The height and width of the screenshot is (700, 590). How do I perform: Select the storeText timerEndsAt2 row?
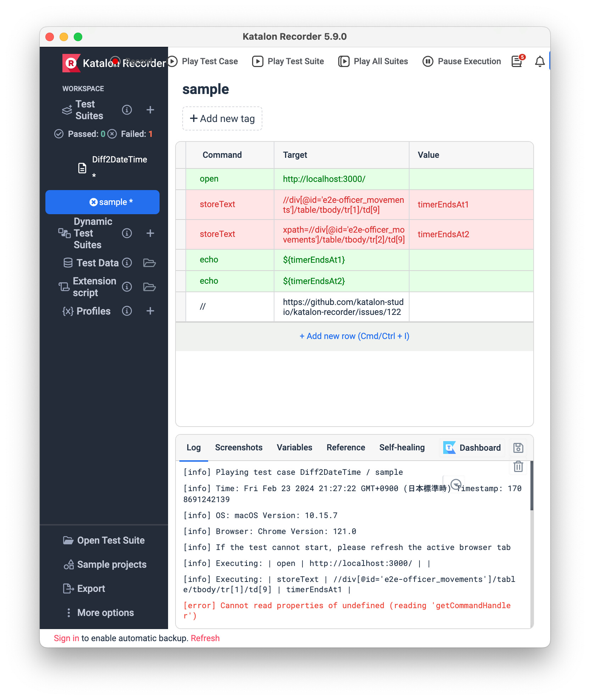[355, 234]
